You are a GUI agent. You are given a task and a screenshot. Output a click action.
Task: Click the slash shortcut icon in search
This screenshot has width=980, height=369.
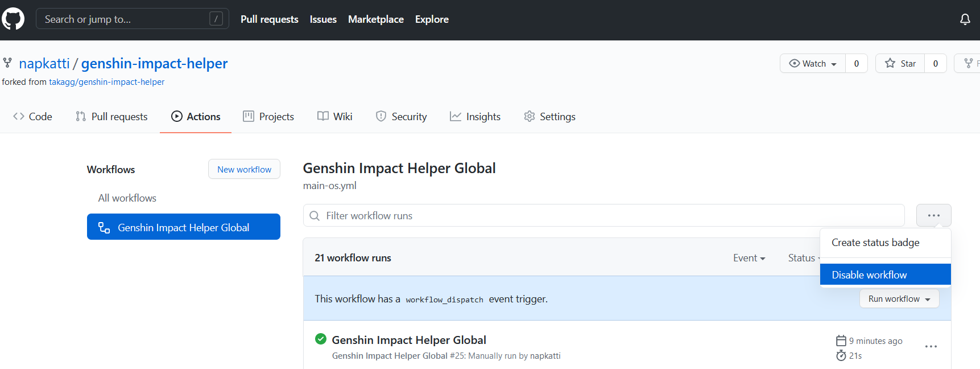pos(216,19)
